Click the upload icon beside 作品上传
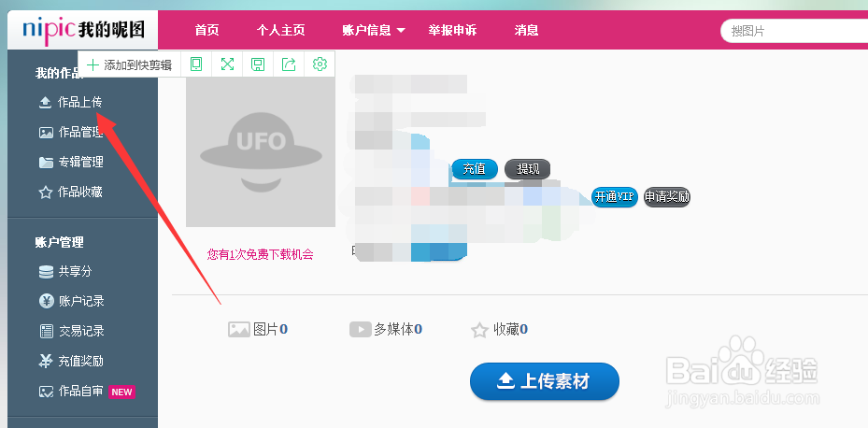 [x=45, y=103]
